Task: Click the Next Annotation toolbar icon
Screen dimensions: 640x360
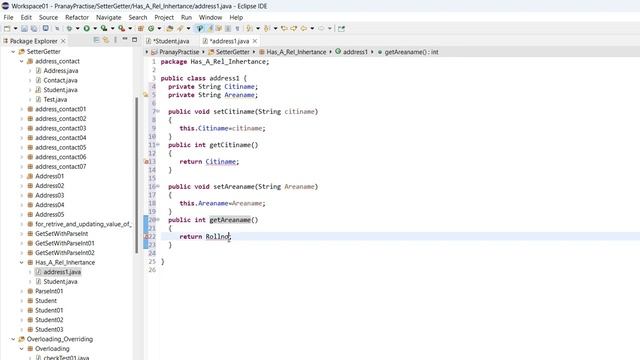Action: pyautogui.click(x=249, y=29)
